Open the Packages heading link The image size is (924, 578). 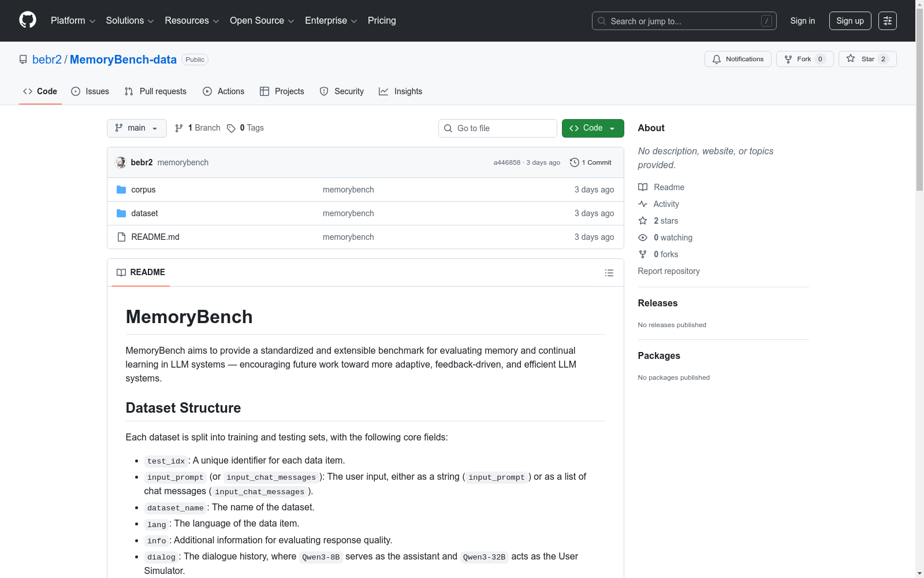point(659,355)
